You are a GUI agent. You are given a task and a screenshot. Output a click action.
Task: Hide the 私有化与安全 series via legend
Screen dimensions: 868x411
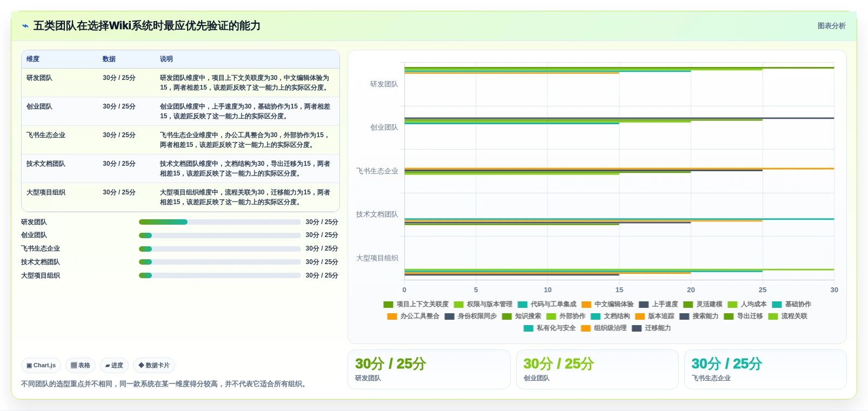pos(549,328)
